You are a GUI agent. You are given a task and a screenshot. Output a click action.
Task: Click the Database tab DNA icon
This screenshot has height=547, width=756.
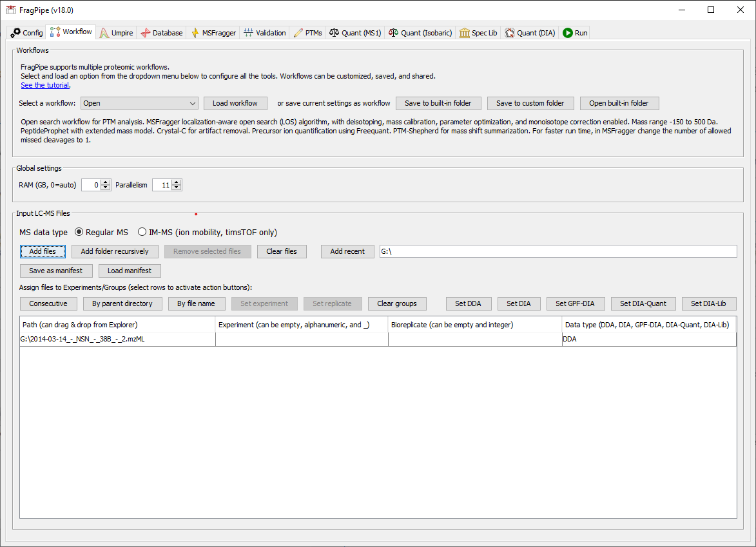[x=145, y=33]
